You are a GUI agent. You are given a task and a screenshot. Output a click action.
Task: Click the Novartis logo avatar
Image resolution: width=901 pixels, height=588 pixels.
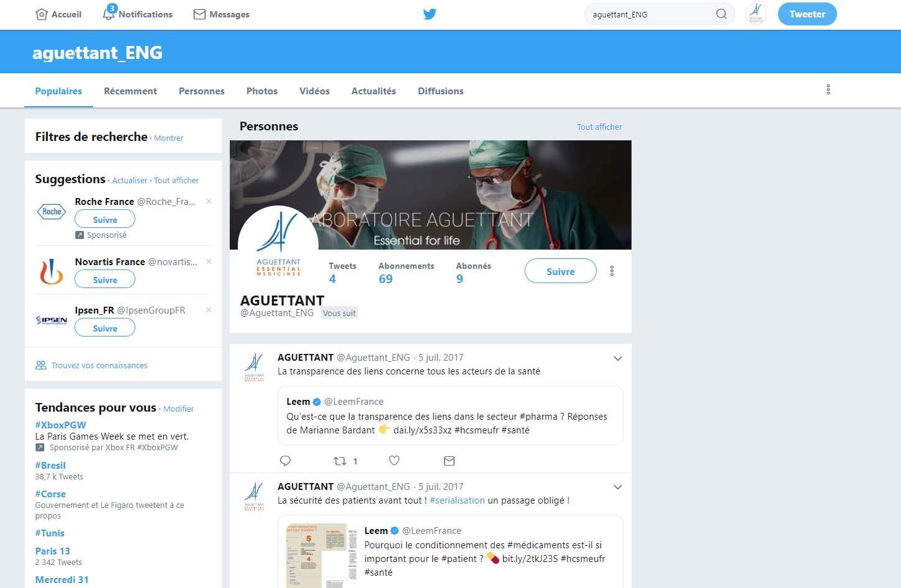point(52,272)
